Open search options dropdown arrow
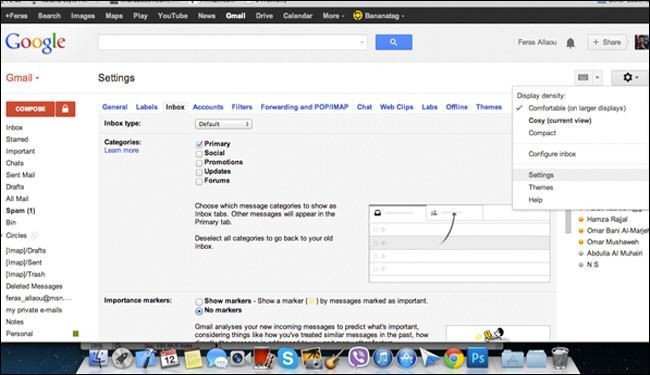The width and height of the screenshot is (650, 375). coord(361,42)
